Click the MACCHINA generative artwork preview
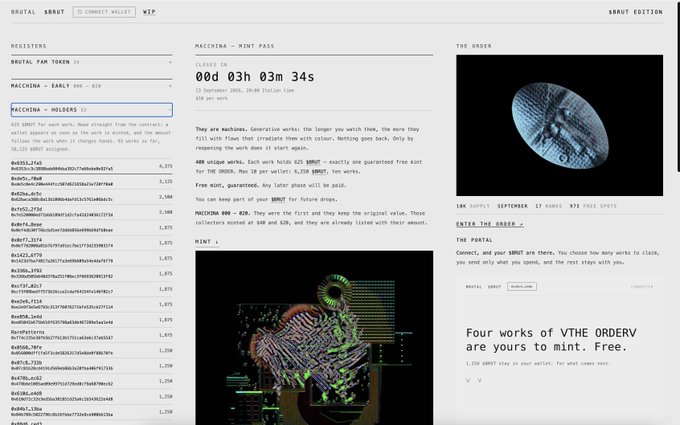This screenshot has width=680, height=425. (x=314, y=338)
